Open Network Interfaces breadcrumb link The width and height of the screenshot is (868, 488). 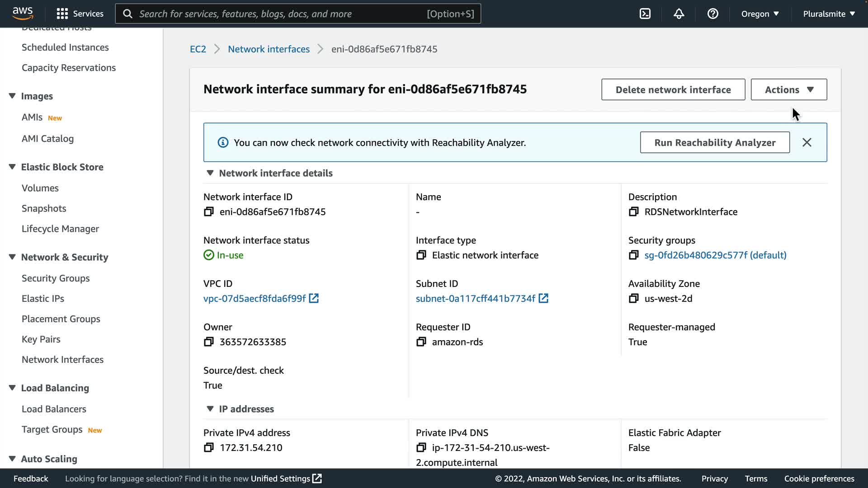[x=269, y=49]
